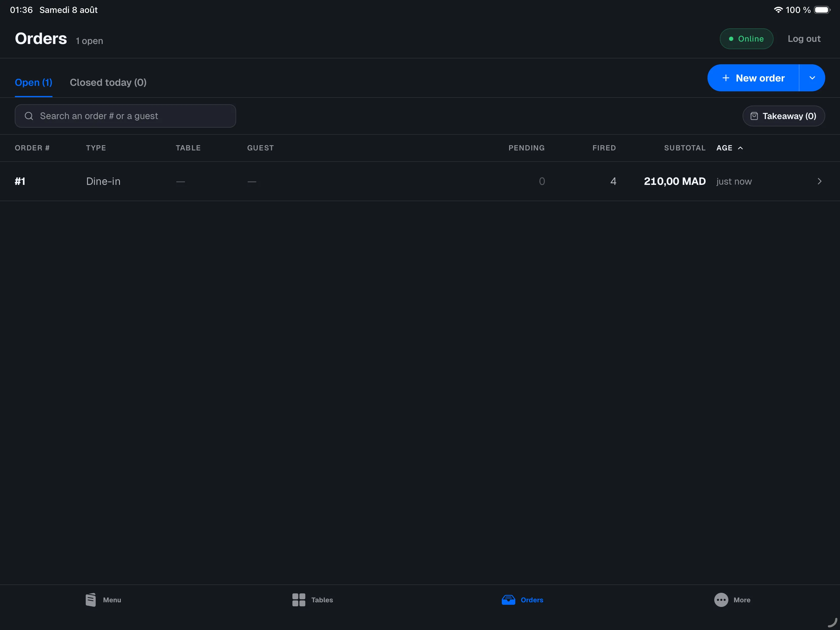Sort by the ORDER # column header

(x=32, y=148)
